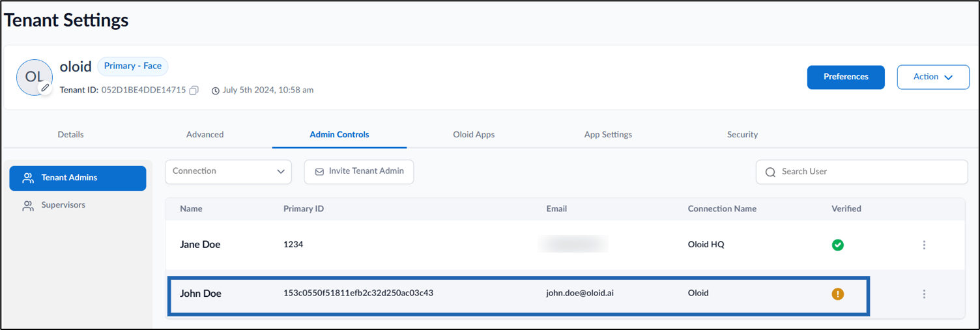Expand the Action dropdown button
This screenshot has height=330, width=980.
(933, 77)
